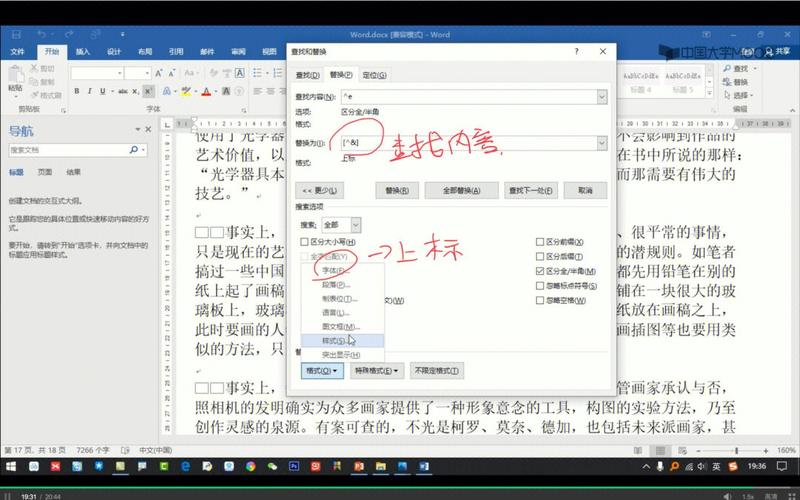Open the 替换为 dropdown arrow

pyautogui.click(x=602, y=143)
